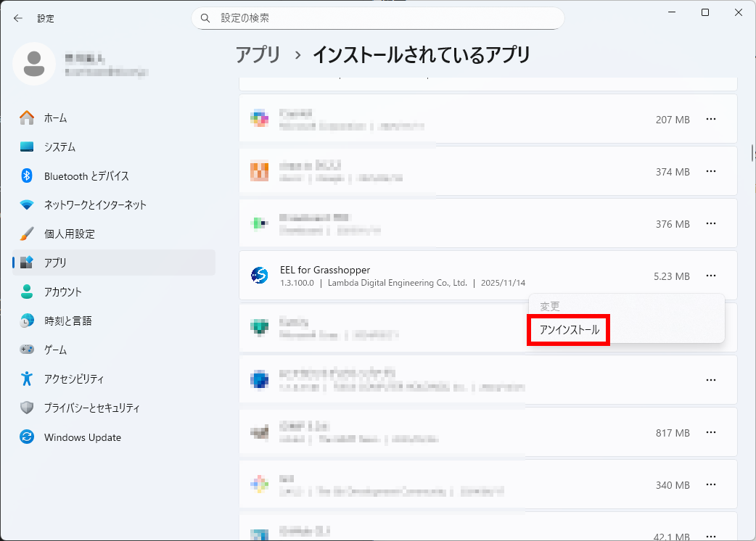
Task: Click the Wi-Fi network icon in sidebar
Action: pos(27,205)
